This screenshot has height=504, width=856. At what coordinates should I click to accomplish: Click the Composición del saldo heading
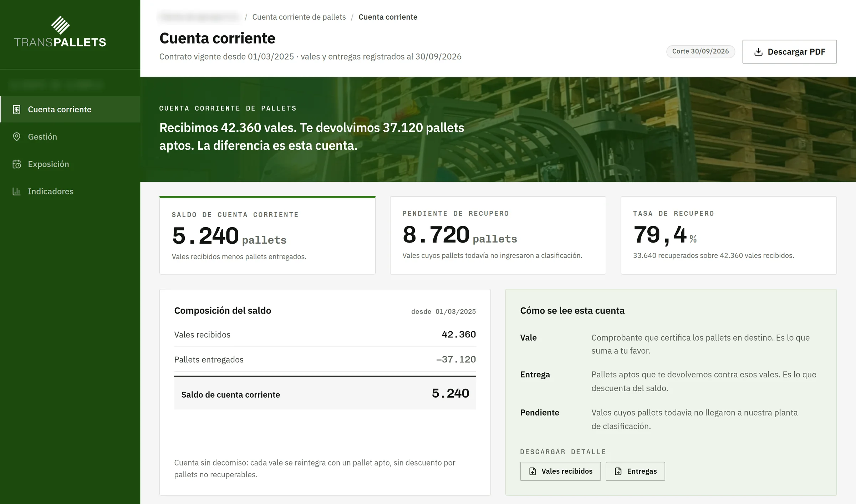223,311
